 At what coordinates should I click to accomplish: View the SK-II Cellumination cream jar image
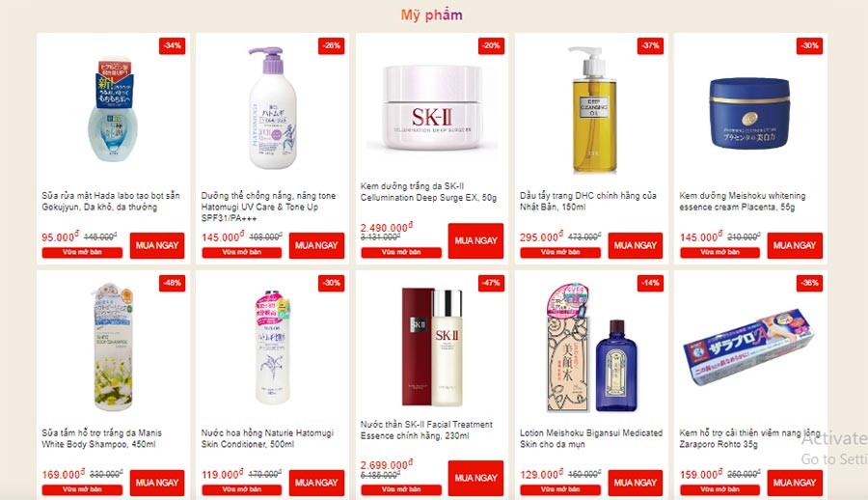tap(432, 107)
